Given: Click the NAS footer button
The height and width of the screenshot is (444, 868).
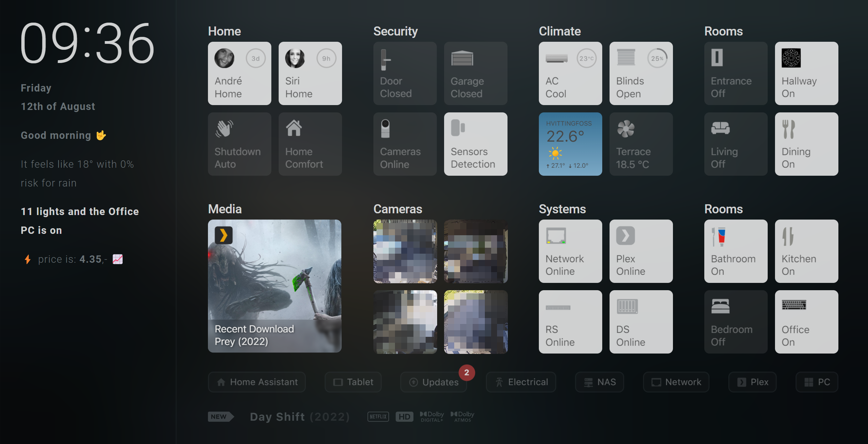Looking at the screenshot, I should (x=599, y=382).
